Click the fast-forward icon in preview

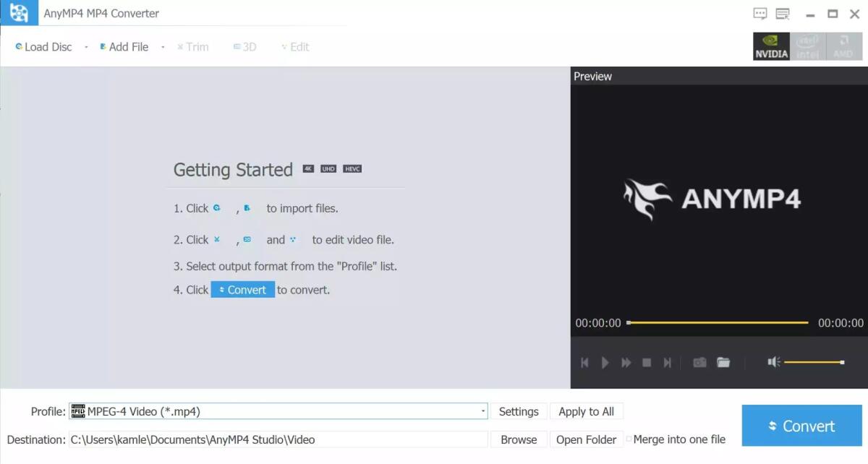(x=625, y=362)
